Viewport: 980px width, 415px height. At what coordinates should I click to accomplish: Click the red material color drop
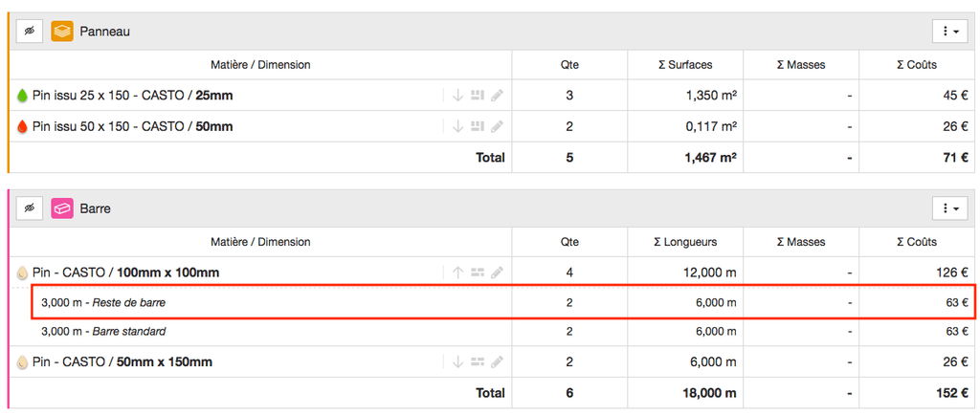23,126
